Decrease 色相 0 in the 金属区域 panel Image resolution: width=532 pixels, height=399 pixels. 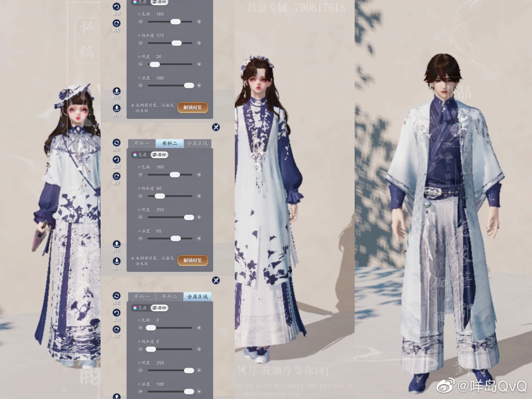140,328
